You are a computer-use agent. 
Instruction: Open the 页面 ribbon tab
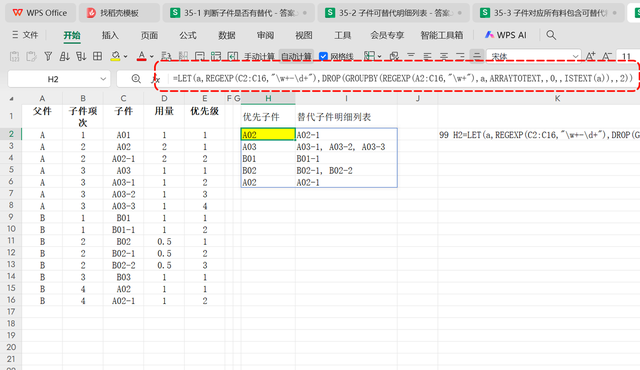[x=149, y=35]
